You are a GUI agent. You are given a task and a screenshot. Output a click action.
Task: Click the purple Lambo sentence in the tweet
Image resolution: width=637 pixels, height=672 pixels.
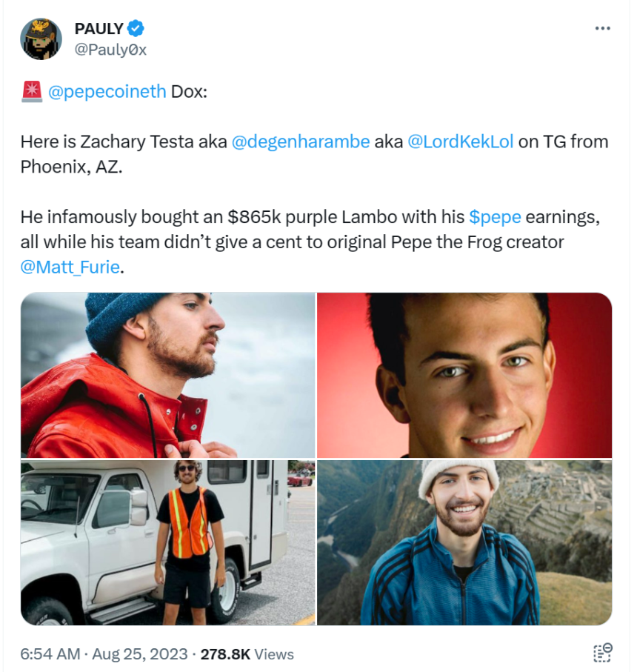point(244,217)
